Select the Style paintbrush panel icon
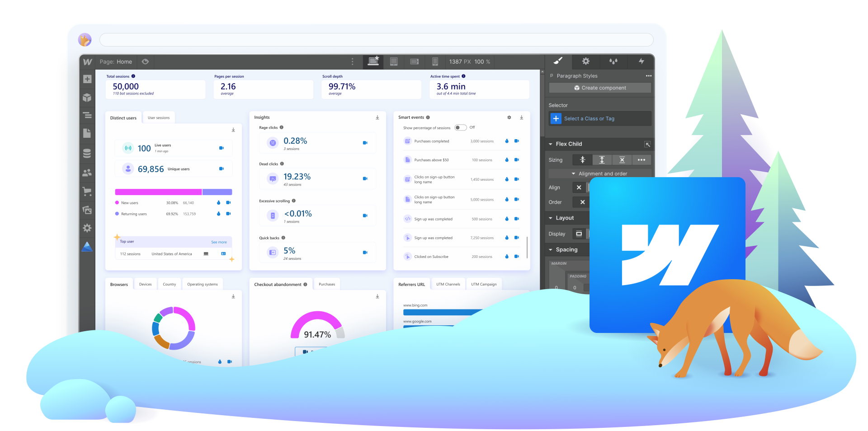Image resolution: width=868 pixels, height=431 pixels. [x=558, y=61]
